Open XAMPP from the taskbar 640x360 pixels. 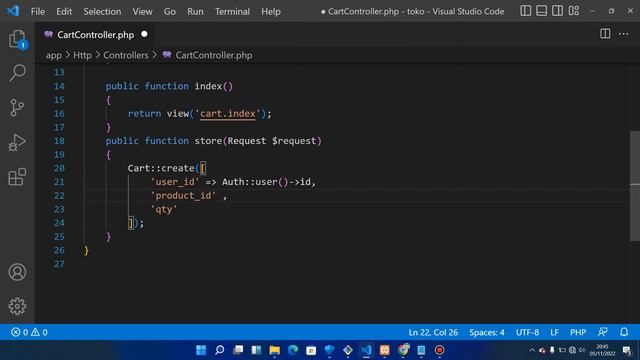pyautogui.click(x=384, y=350)
